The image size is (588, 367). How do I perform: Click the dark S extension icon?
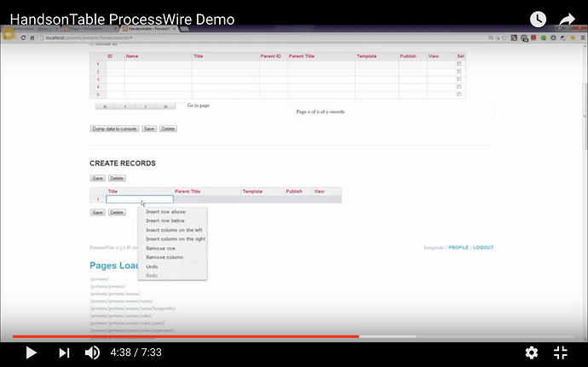tap(514, 37)
